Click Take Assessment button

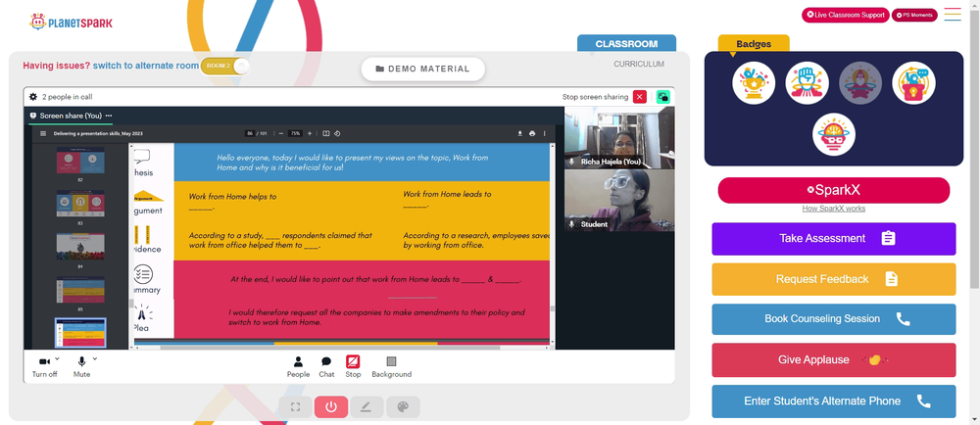[834, 238]
